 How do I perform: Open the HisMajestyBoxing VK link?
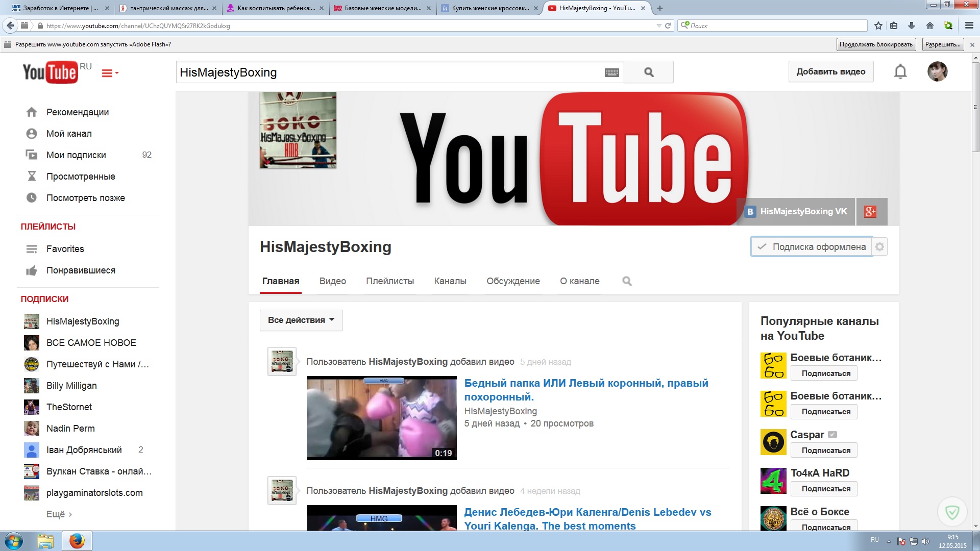click(796, 212)
